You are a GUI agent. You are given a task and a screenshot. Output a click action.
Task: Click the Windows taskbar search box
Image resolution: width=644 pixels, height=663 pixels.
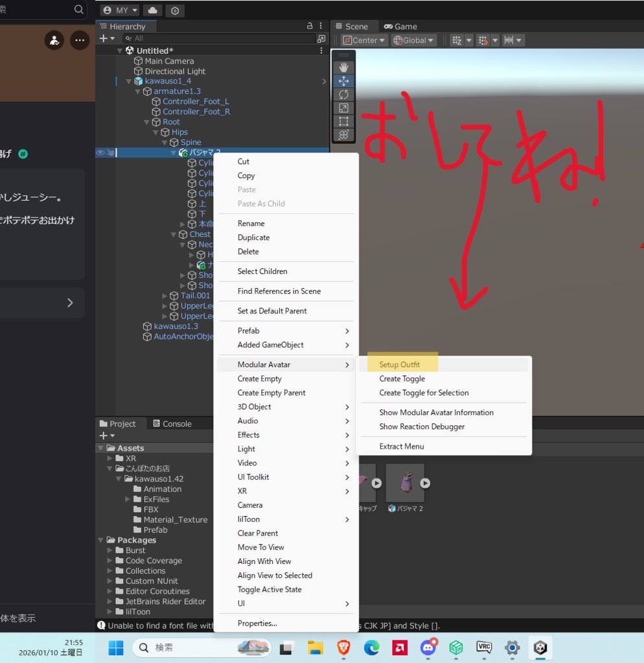click(x=201, y=647)
